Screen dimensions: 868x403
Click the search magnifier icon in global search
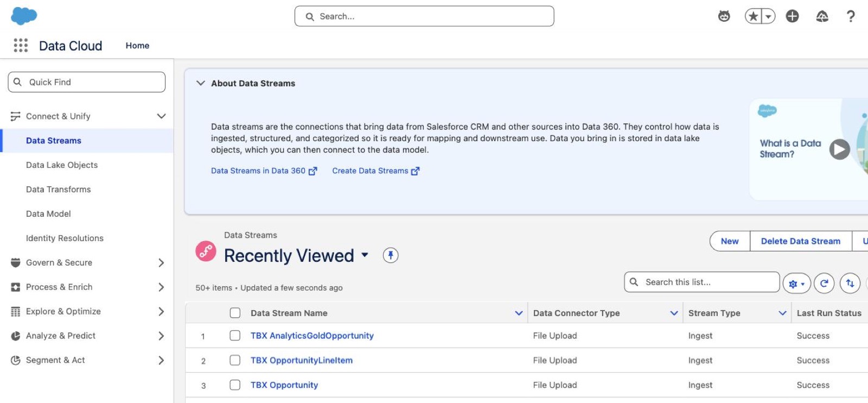(310, 17)
